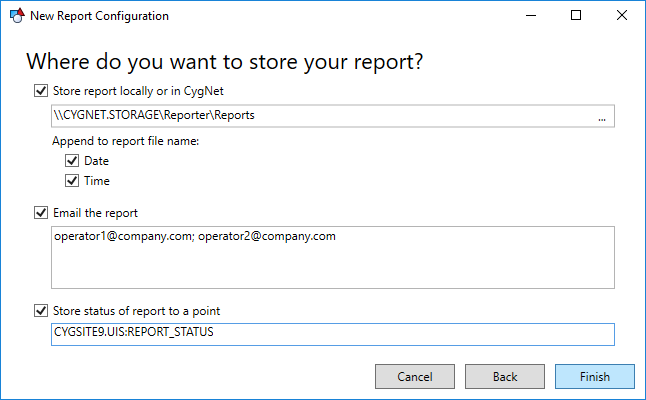The height and width of the screenshot is (400, 646).
Task: Click the report storage path field
Action: (333, 116)
